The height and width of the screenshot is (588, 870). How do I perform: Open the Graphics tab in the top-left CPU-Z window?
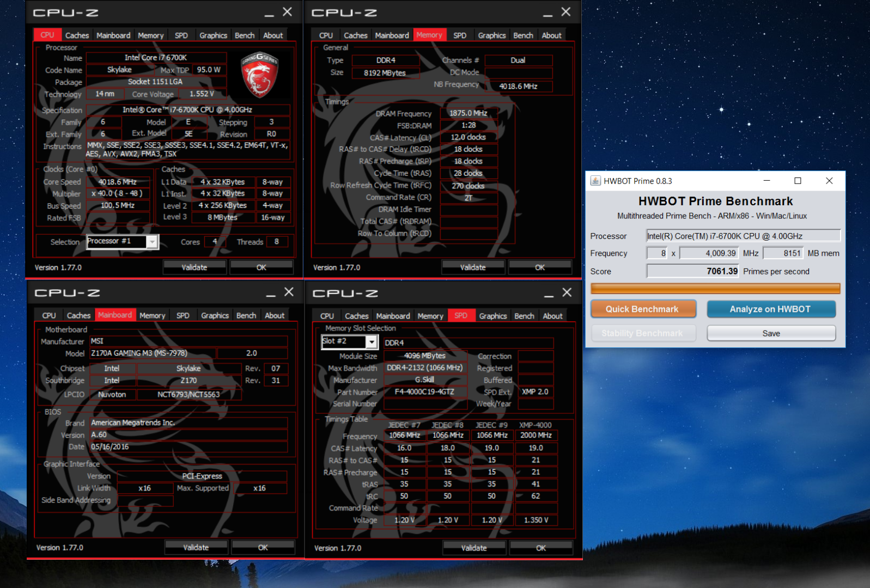pos(213,35)
